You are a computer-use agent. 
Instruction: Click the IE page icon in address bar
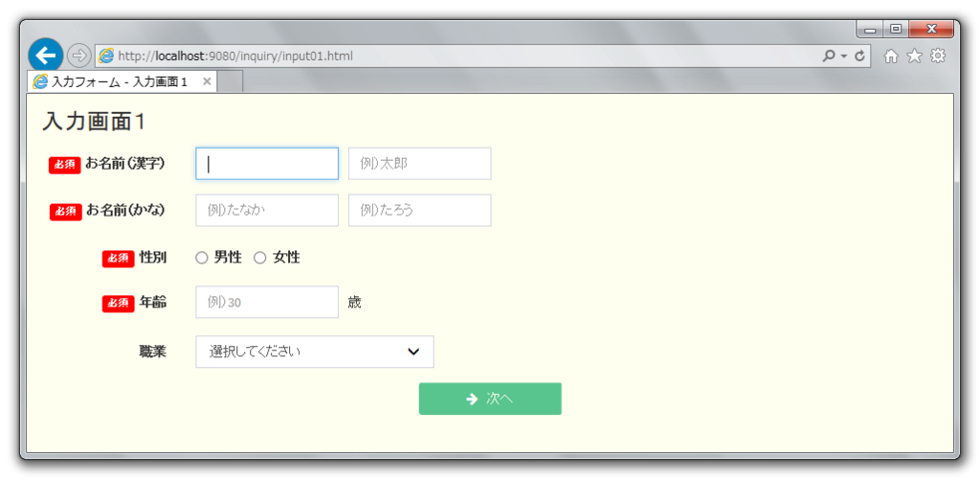tap(107, 56)
